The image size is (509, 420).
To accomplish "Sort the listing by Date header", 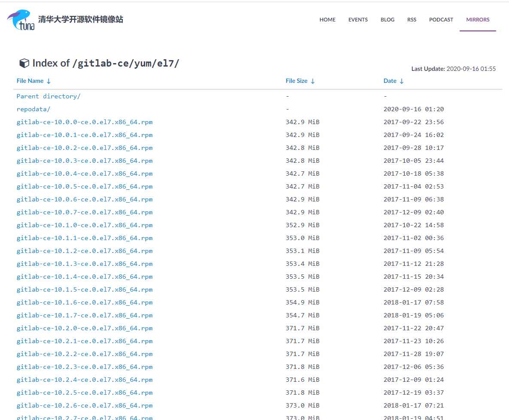I will tap(390, 81).
